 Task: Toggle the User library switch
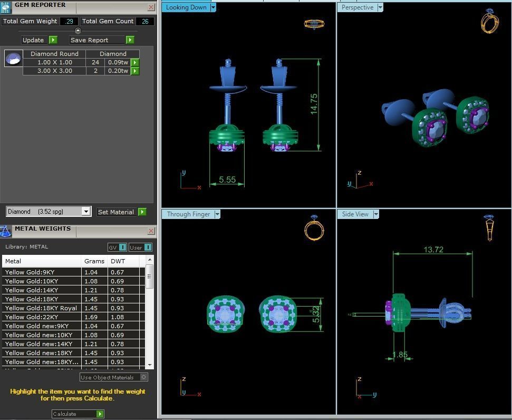click(x=148, y=247)
